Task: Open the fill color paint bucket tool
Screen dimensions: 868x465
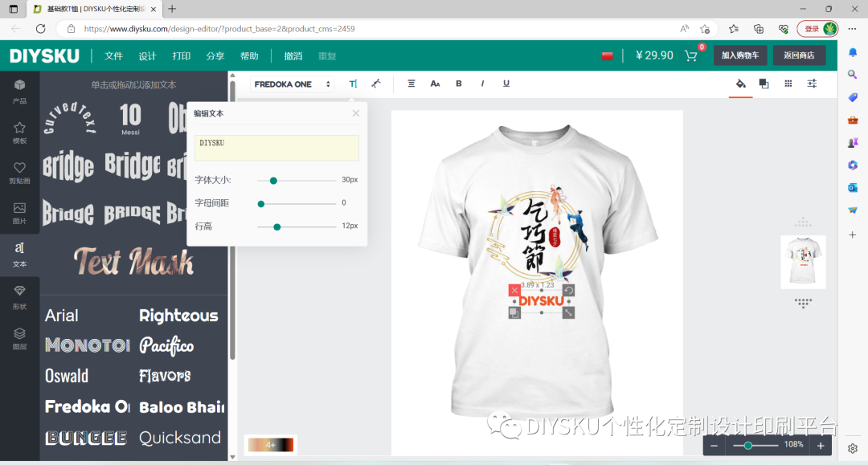Action: [741, 84]
